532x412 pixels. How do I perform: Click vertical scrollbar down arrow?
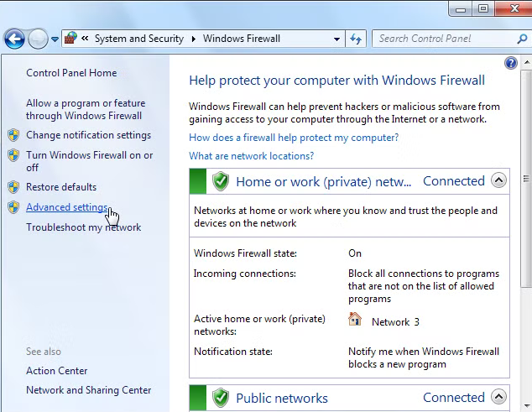pos(527,406)
